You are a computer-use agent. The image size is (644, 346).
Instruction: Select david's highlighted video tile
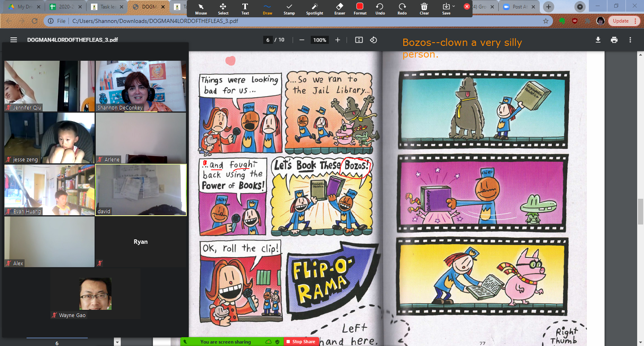click(x=141, y=190)
